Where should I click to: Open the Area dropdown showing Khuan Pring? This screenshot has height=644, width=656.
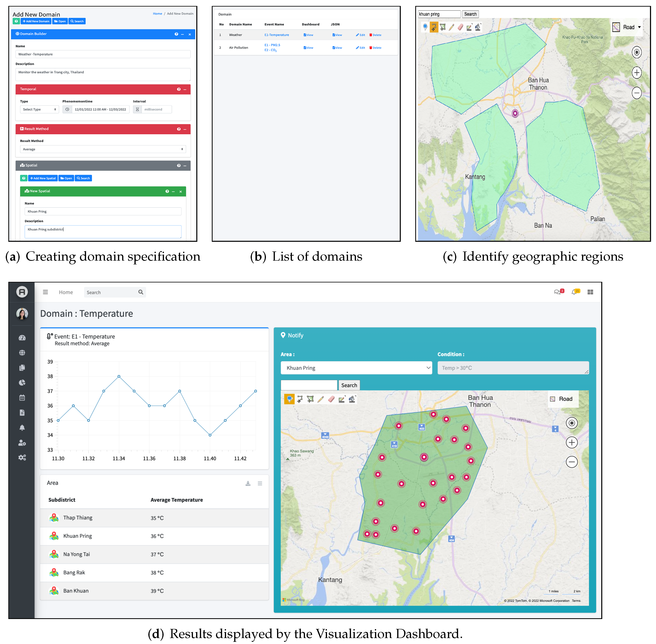pos(356,368)
